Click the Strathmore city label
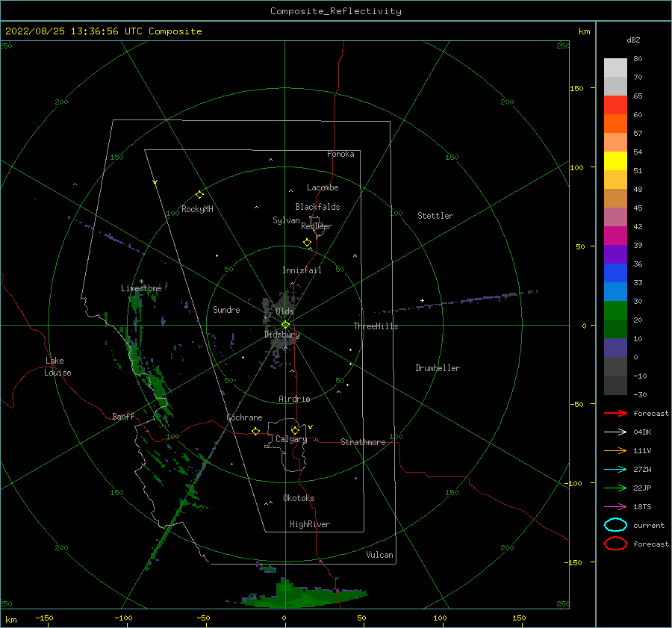The height and width of the screenshot is (628, 672). (x=363, y=442)
